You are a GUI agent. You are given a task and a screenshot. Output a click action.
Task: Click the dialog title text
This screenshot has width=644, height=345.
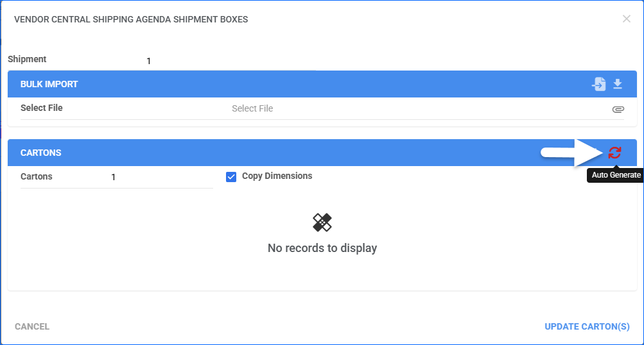click(x=131, y=19)
